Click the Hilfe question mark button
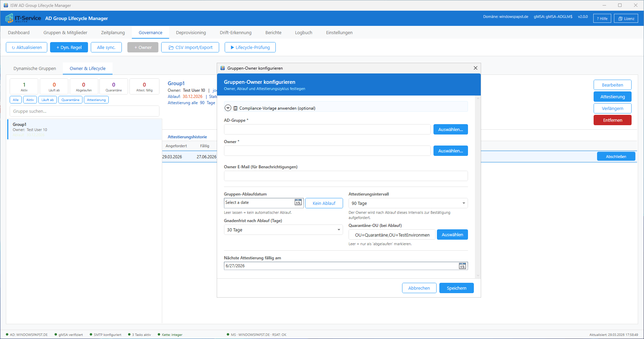644x339 pixels. click(x=602, y=19)
